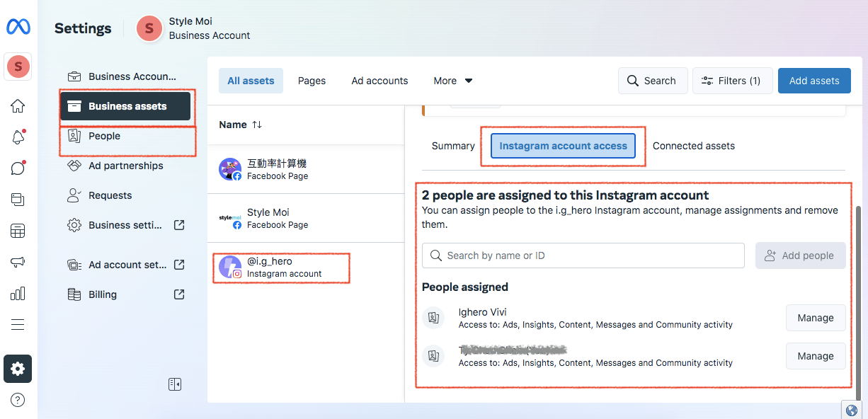Select the All assets tab

pyautogui.click(x=251, y=81)
